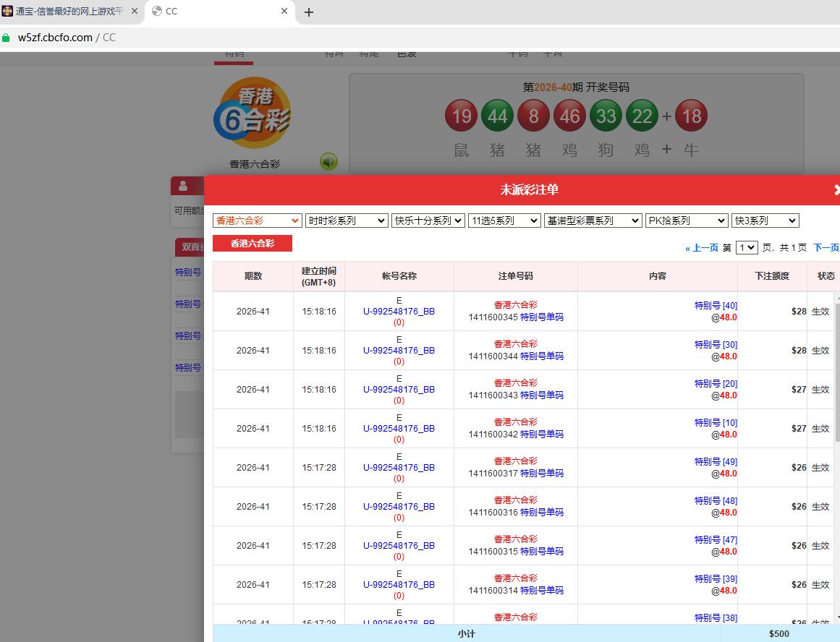Click the red lottery ball 19

[461, 116]
